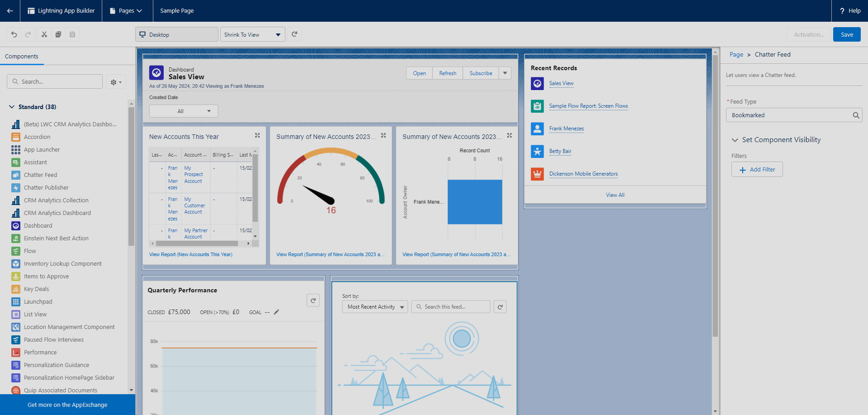Click the Subscribe button

pos(481,73)
